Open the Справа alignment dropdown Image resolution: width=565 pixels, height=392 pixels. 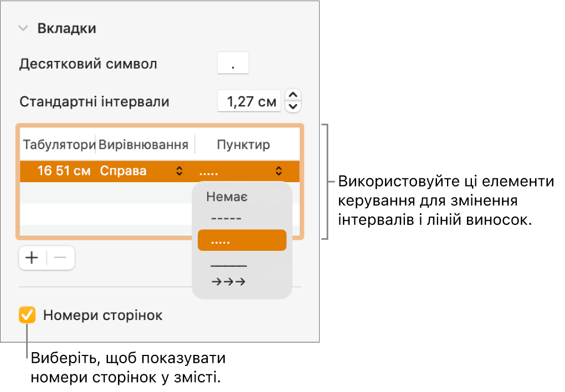(x=141, y=171)
